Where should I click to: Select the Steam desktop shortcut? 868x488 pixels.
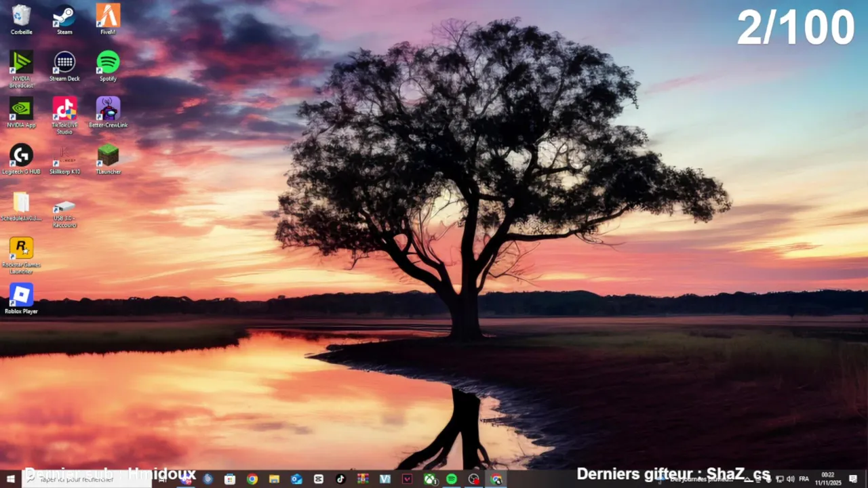point(64,20)
